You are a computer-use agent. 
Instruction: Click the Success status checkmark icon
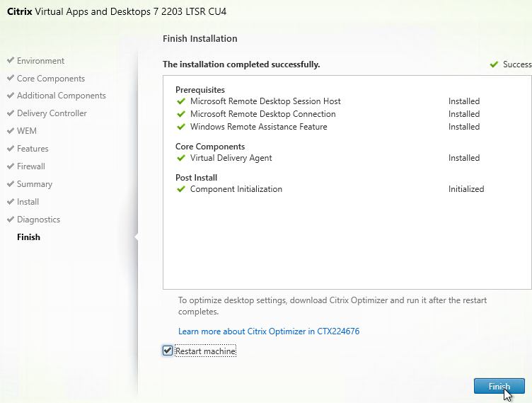[x=494, y=64]
